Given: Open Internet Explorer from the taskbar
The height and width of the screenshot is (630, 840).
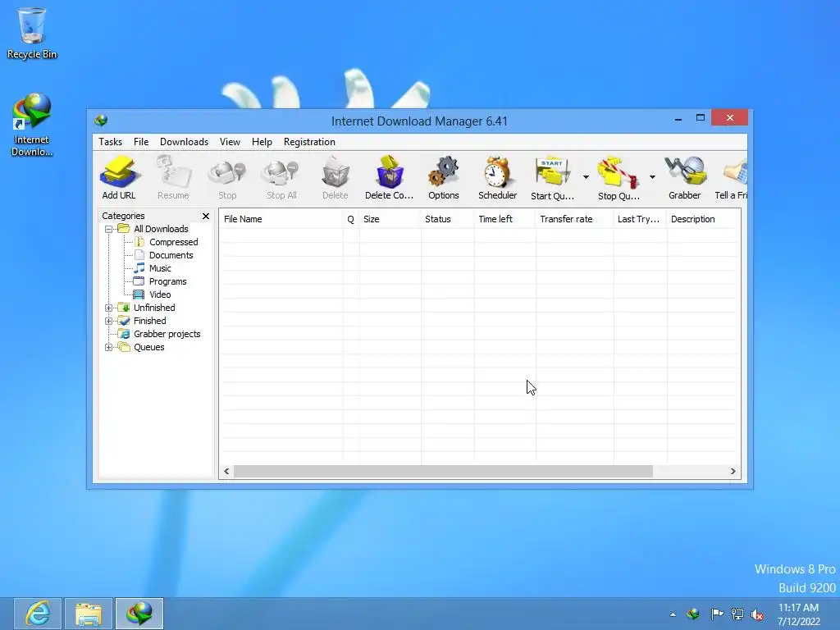Looking at the screenshot, I should (x=38, y=614).
